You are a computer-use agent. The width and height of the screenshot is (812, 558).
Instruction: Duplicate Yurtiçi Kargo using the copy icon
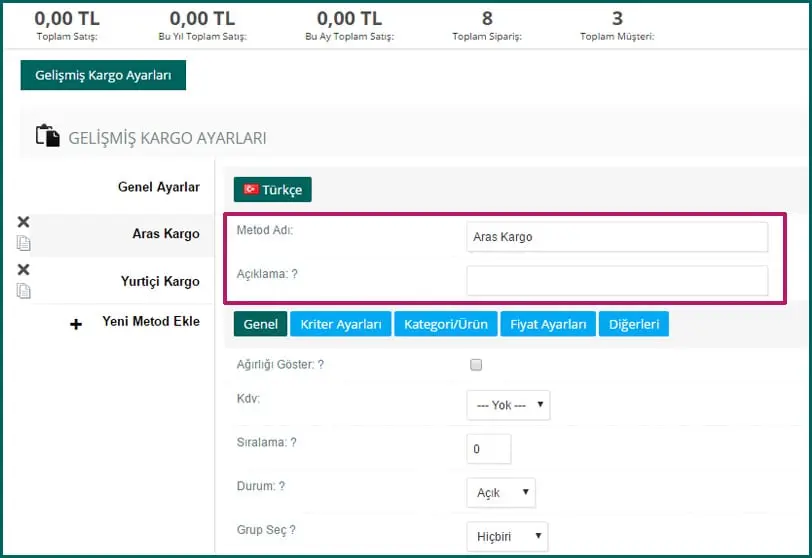24,291
